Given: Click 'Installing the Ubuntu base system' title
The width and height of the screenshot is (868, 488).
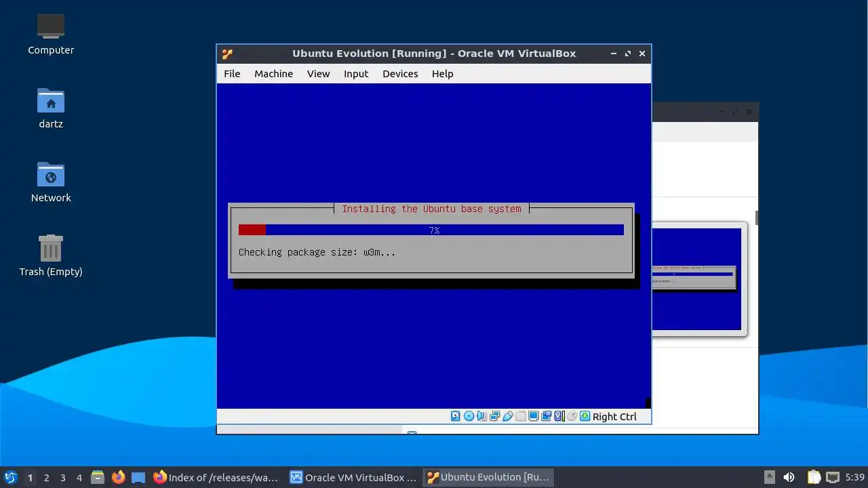Looking at the screenshot, I should [x=431, y=209].
